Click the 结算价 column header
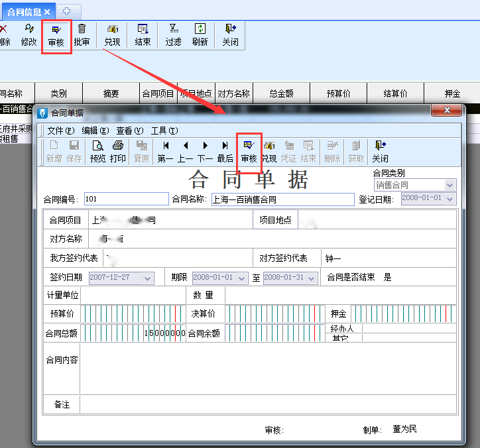Image resolution: width=480 pixels, height=448 pixels. click(x=395, y=94)
